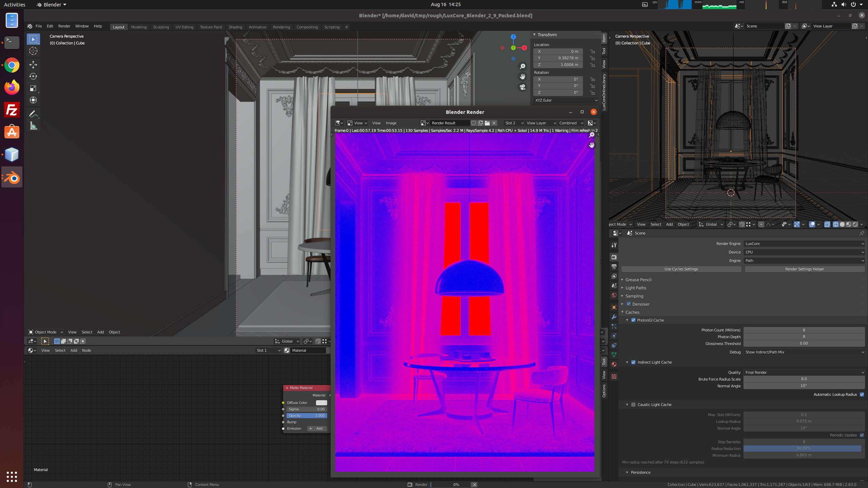
Task: Click the 3D Cursor tool
Action: point(33,51)
